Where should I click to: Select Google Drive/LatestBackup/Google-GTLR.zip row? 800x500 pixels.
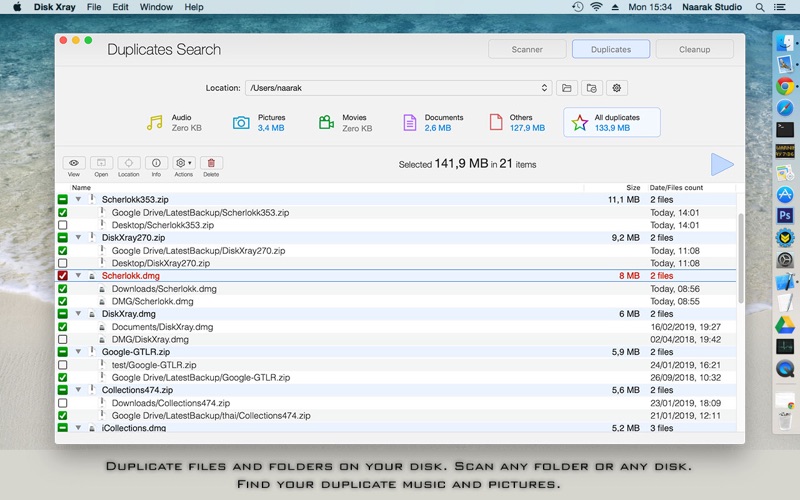(396, 378)
